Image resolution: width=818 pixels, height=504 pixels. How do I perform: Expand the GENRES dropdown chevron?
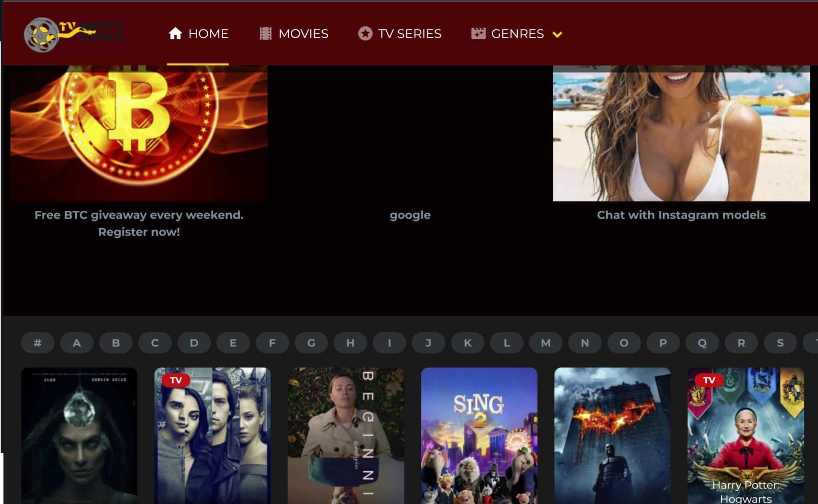pos(557,34)
